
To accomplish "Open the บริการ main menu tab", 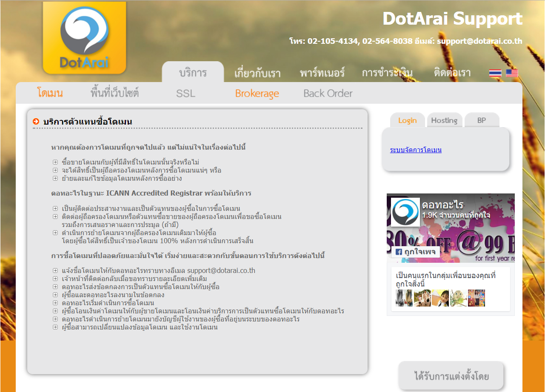I will pos(193,73).
